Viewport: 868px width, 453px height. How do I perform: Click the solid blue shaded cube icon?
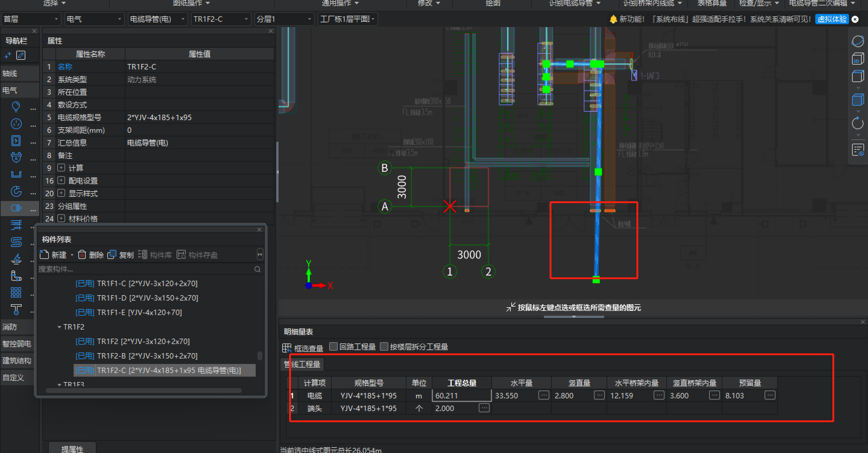click(x=857, y=100)
